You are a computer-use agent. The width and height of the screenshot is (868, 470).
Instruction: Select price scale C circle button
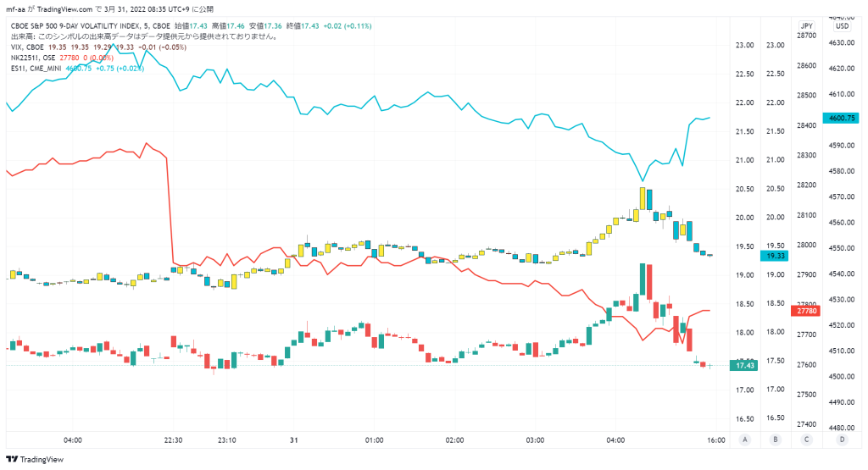click(x=807, y=440)
